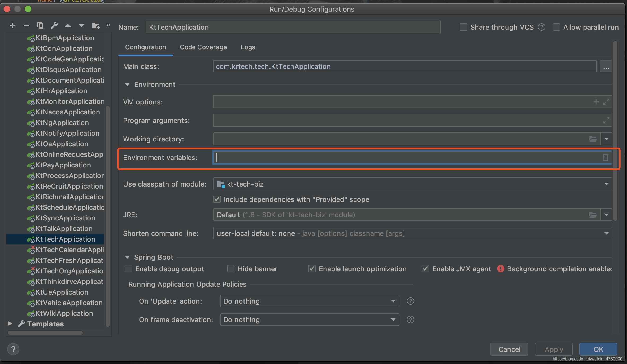Click the move configuration up arrow

coord(68,26)
